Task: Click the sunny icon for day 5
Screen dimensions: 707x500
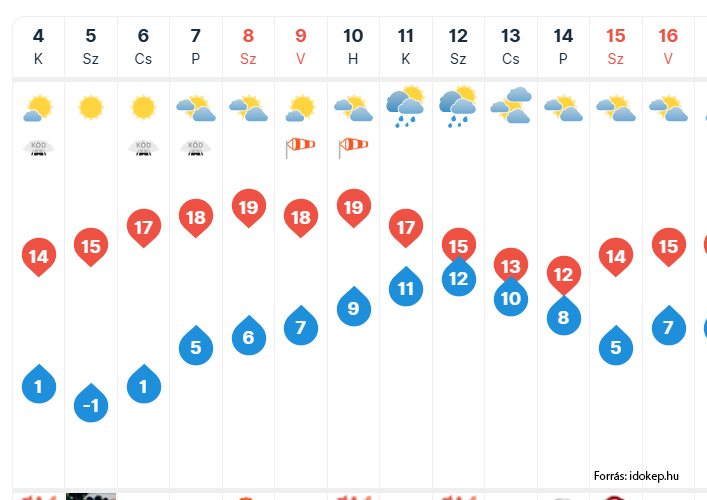Action: click(x=91, y=107)
